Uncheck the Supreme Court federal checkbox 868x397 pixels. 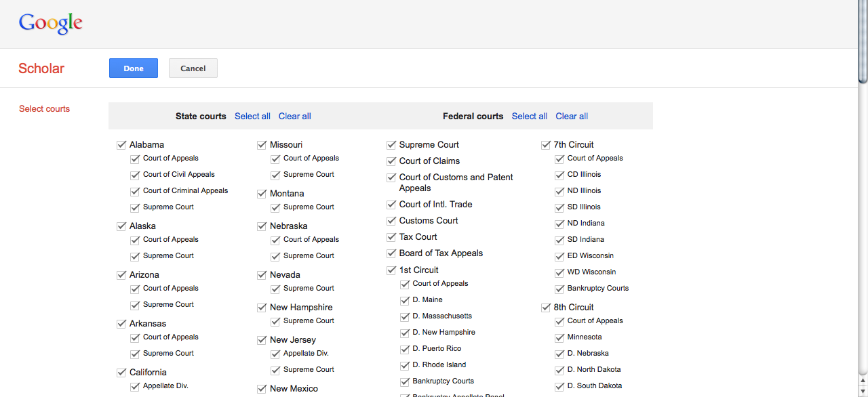pyautogui.click(x=391, y=144)
